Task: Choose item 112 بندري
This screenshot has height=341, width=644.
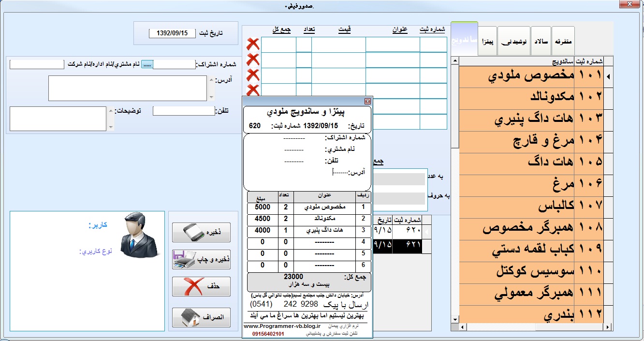Action: point(530,313)
